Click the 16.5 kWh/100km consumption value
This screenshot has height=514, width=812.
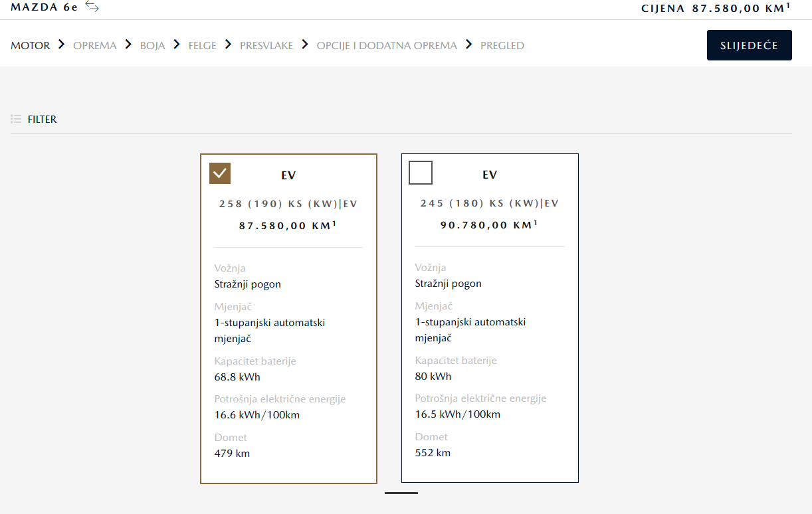click(x=458, y=414)
